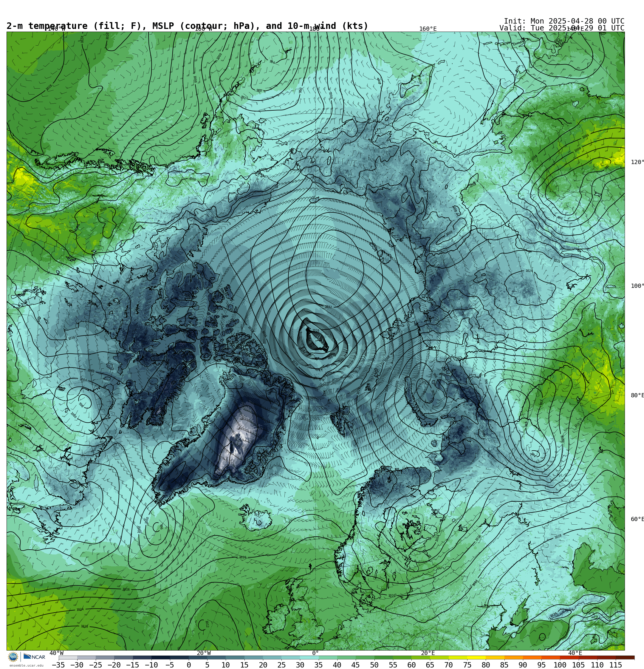Click the -35 tick label on the colorbar
Image resolution: width=644 pixels, height=669 pixels.
coord(58,665)
